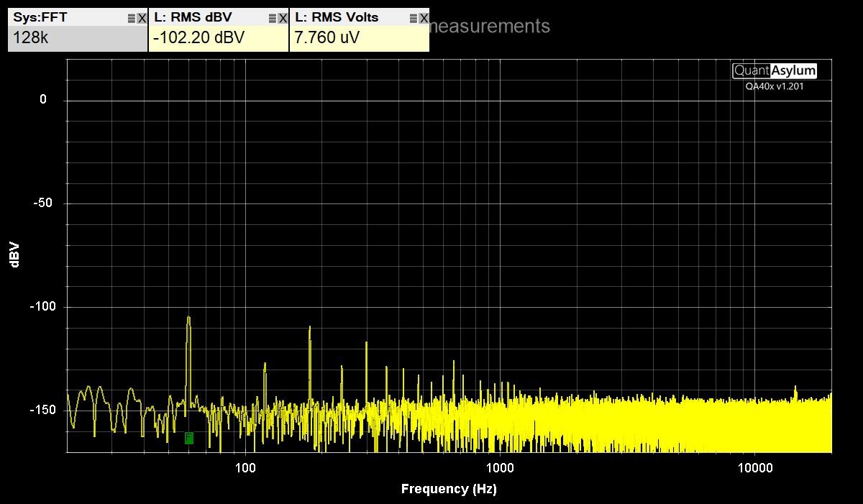Image resolution: width=863 pixels, height=504 pixels.
Task: Close the L: RMS Volts measurement panel
Action: (424, 18)
